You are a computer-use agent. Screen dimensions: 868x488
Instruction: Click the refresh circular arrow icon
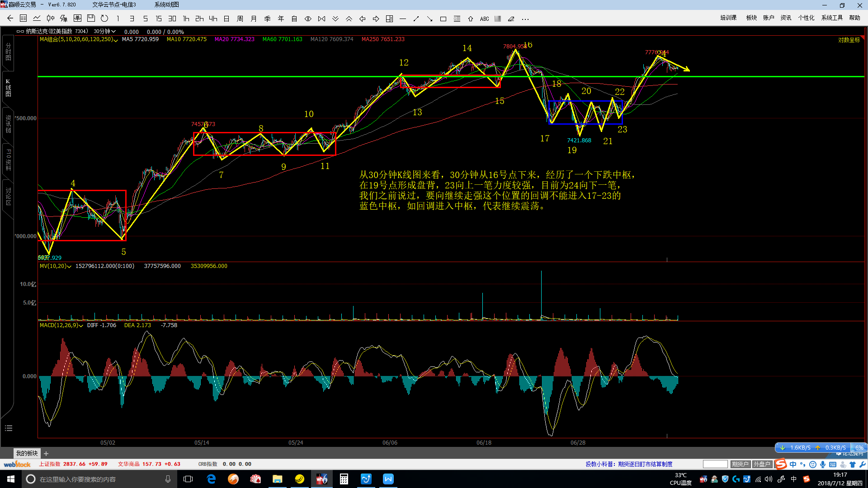coord(104,19)
